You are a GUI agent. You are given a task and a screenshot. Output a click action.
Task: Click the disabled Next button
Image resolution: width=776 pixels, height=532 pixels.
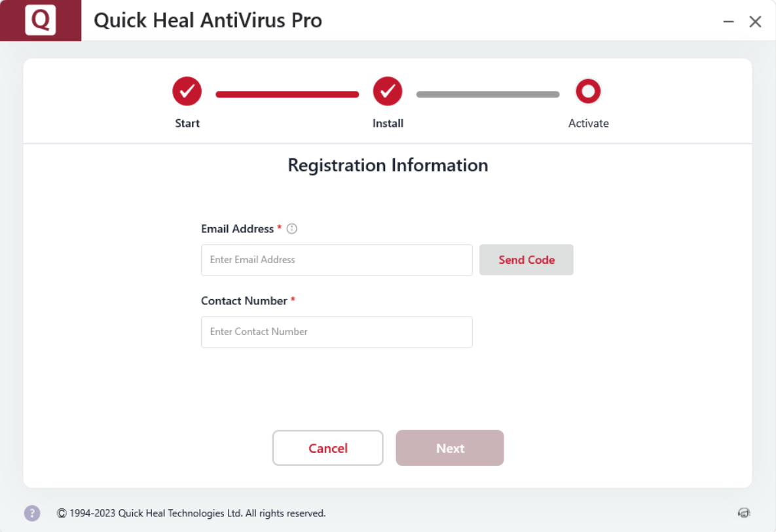[x=449, y=448]
